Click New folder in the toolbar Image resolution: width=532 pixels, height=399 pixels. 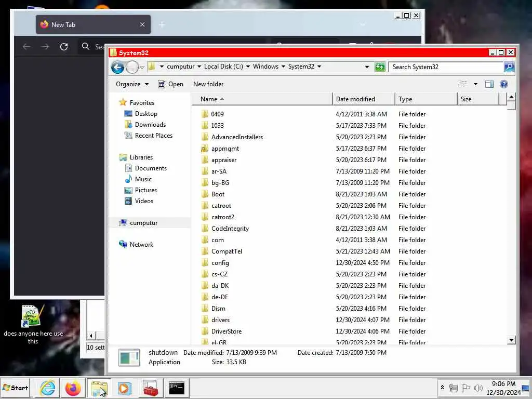(x=208, y=84)
